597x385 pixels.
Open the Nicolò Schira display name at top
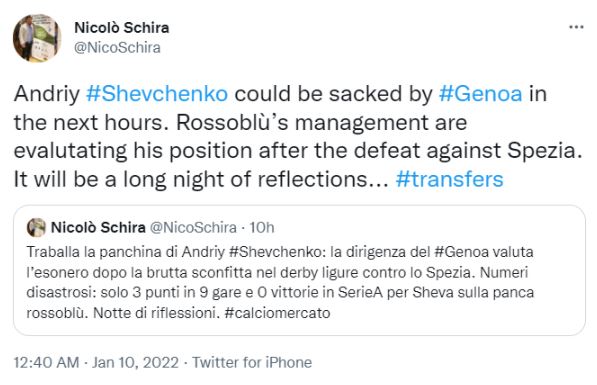click(x=121, y=28)
